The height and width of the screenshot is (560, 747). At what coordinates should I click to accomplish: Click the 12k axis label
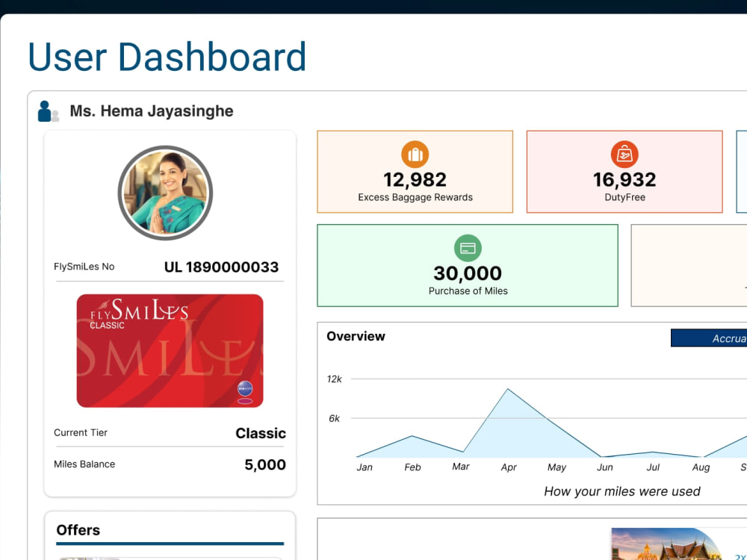coord(335,379)
